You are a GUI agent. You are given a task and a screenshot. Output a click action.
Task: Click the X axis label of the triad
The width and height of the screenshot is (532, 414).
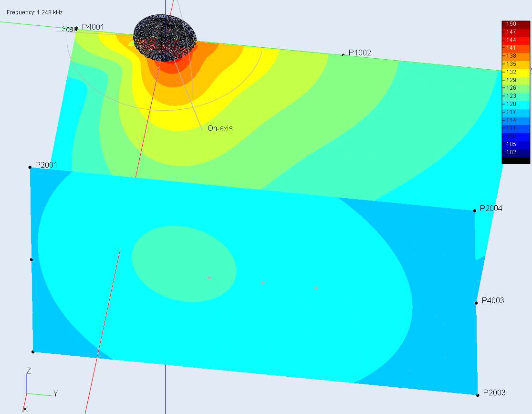tap(25, 409)
